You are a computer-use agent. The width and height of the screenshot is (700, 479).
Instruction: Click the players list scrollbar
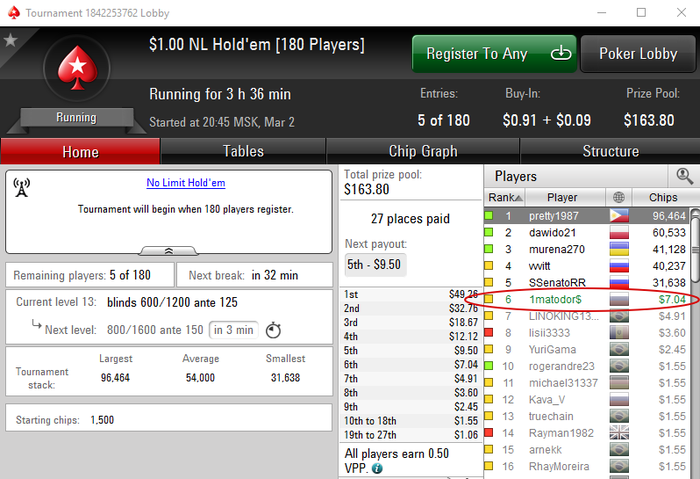[695, 246]
